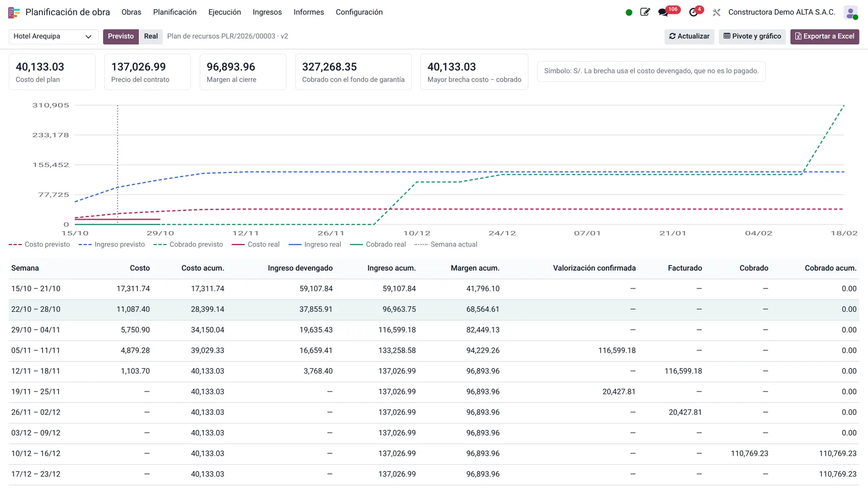
Task: Click the Costo del plan summary card
Action: click(x=52, y=72)
